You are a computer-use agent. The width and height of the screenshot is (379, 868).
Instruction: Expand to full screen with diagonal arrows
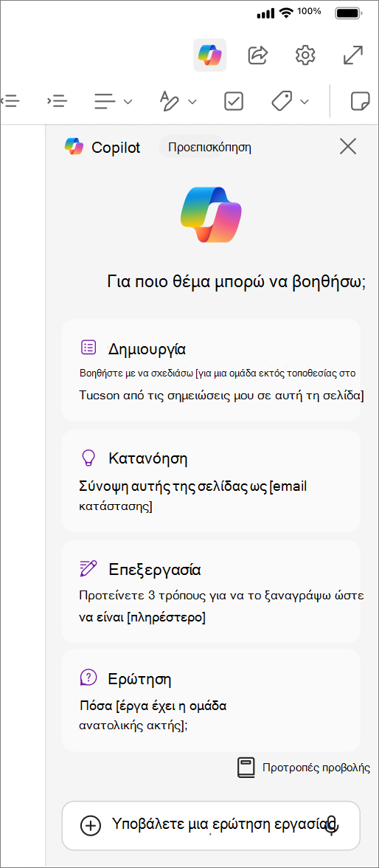tap(353, 55)
